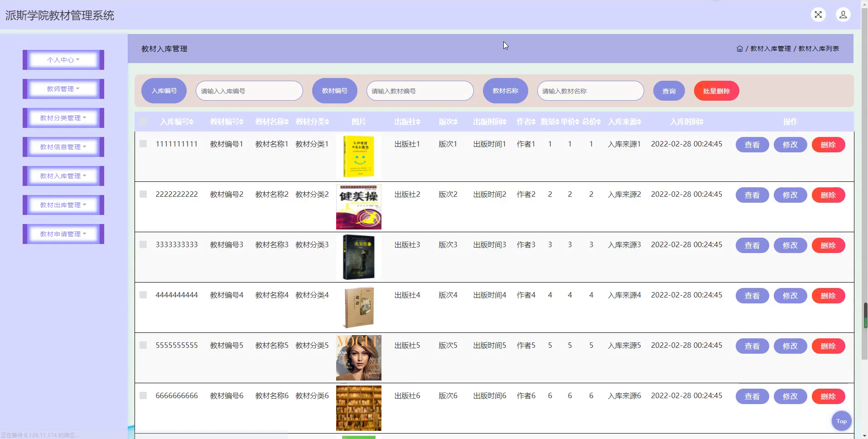This screenshot has height=439, width=868.
Task: Click the 教材名称 filter label button
Action: (x=506, y=91)
